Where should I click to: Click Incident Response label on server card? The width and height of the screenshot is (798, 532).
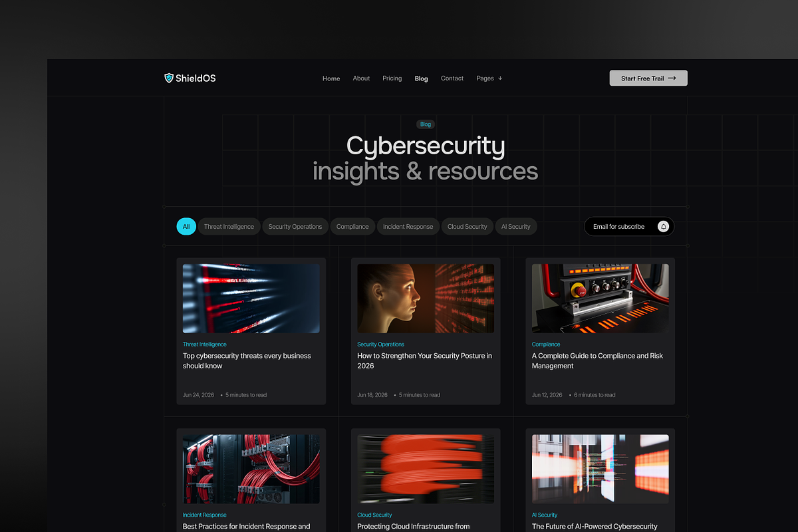click(x=205, y=515)
